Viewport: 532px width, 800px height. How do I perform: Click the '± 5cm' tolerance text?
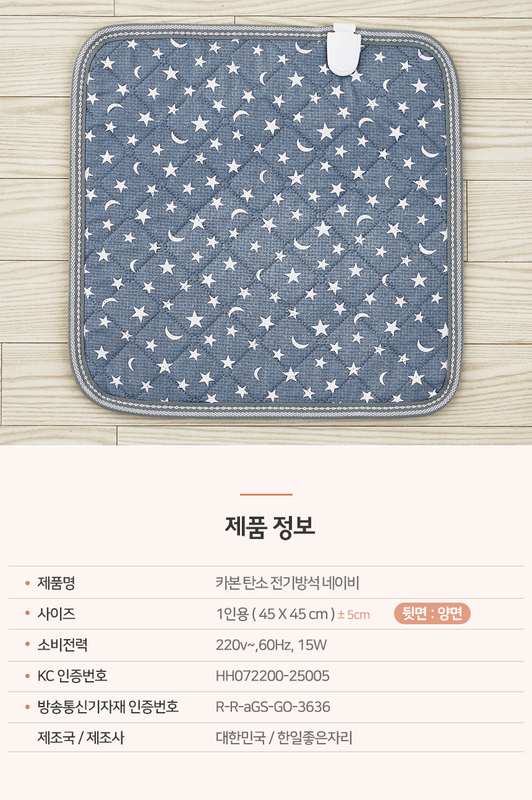click(x=354, y=615)
